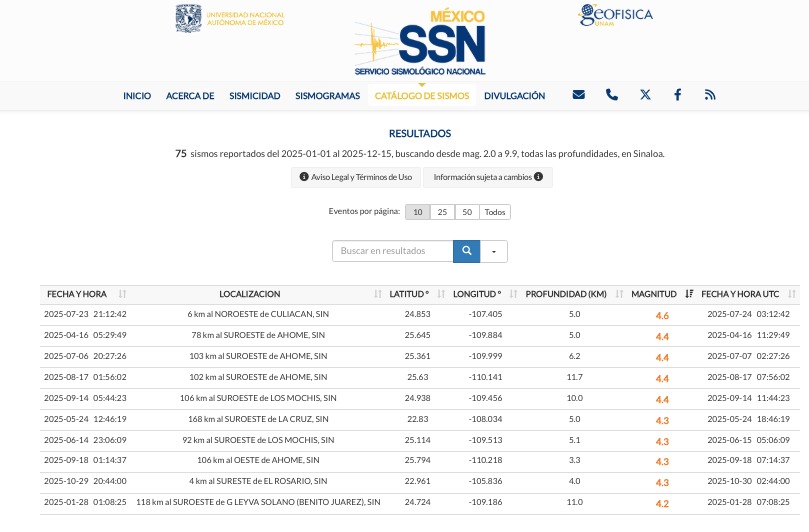Image resolution: width=809 pixels, height=532 pixels.
Task: Click the RESULTADOS heading
Action: click(420, 134)
